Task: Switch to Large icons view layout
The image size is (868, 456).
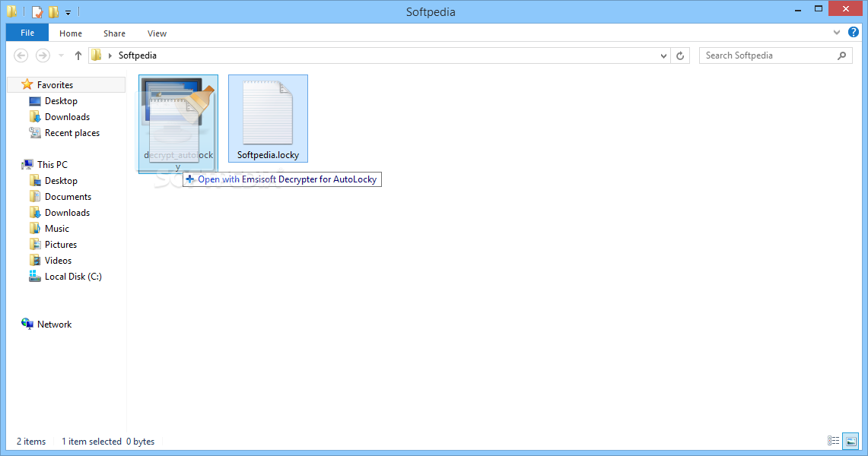Action: tap(851, 441)
